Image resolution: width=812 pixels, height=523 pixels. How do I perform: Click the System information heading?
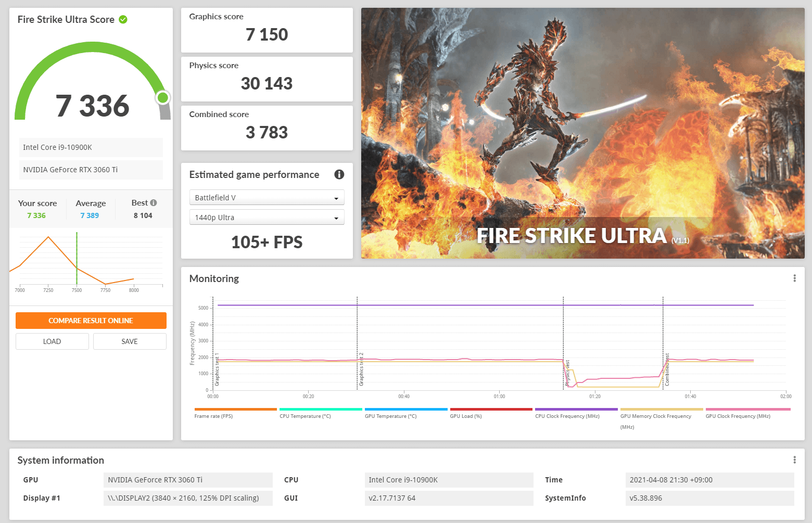pos(61,460)
